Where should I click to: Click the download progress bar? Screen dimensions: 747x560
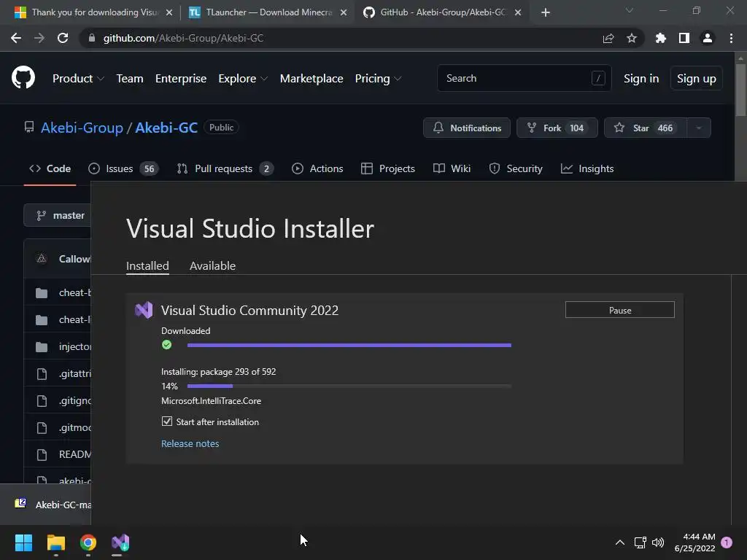(349, 345)
